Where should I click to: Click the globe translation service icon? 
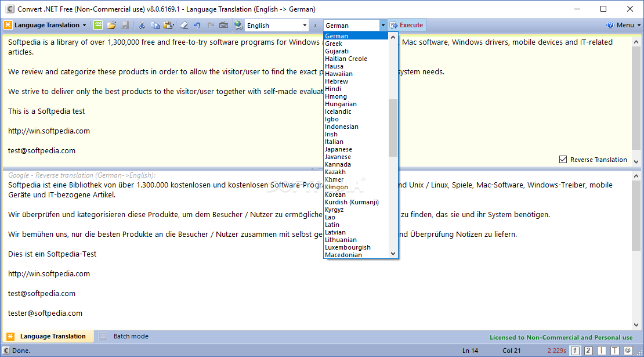[238, 25]
